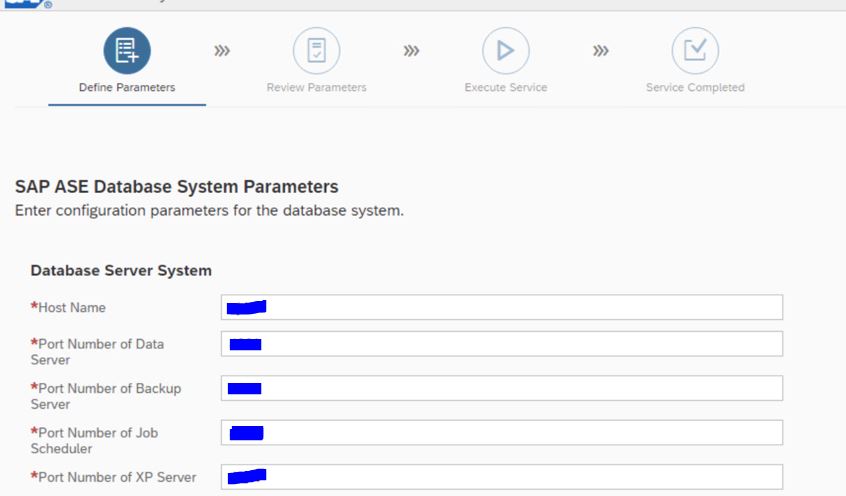Viewport: 846px width, 496px height.
Task: Click the Review Parameters step icon
Action: click(316, 51)
